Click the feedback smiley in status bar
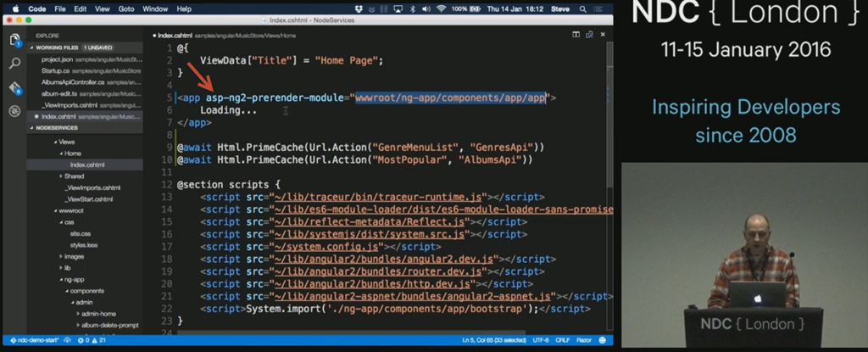This screenshot has height=352, width=868. tap(603, 340)
